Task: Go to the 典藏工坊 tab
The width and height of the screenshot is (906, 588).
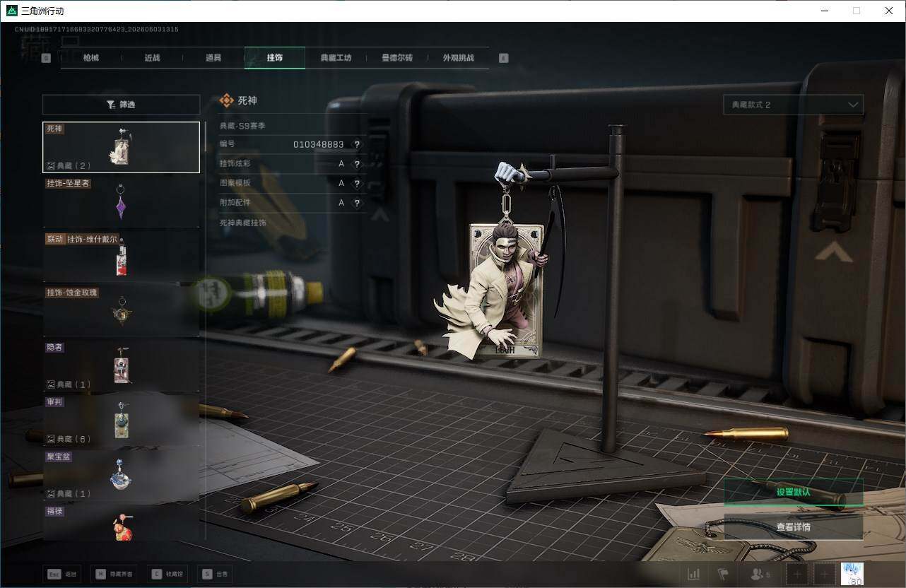Action: pyautogui.click(x=336, y=58)
